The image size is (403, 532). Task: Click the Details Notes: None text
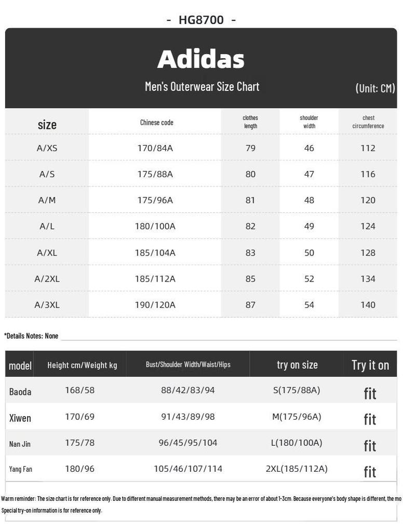[31, 336]
